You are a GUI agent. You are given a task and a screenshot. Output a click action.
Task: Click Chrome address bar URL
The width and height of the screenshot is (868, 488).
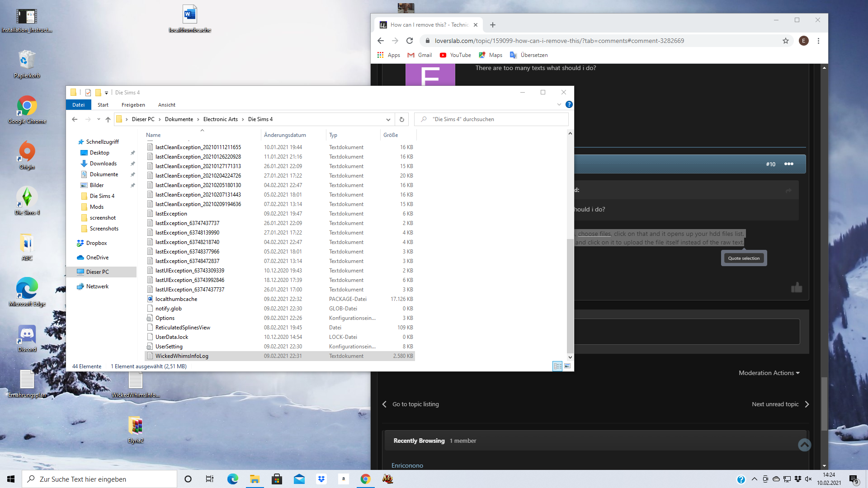(559, 41)
